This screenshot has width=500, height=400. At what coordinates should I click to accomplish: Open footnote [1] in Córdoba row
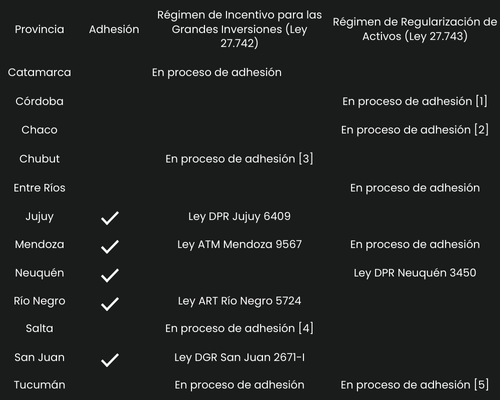481,101
